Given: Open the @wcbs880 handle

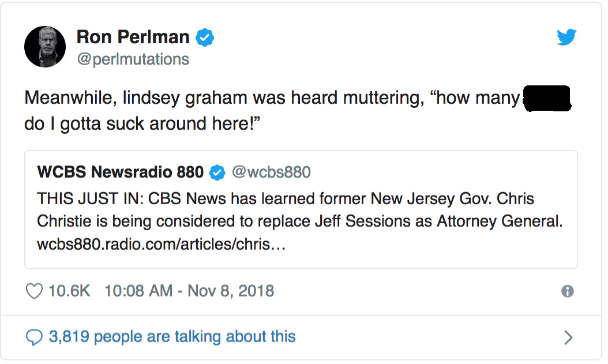Looking at the screenshot, I should tap(271, 172).
